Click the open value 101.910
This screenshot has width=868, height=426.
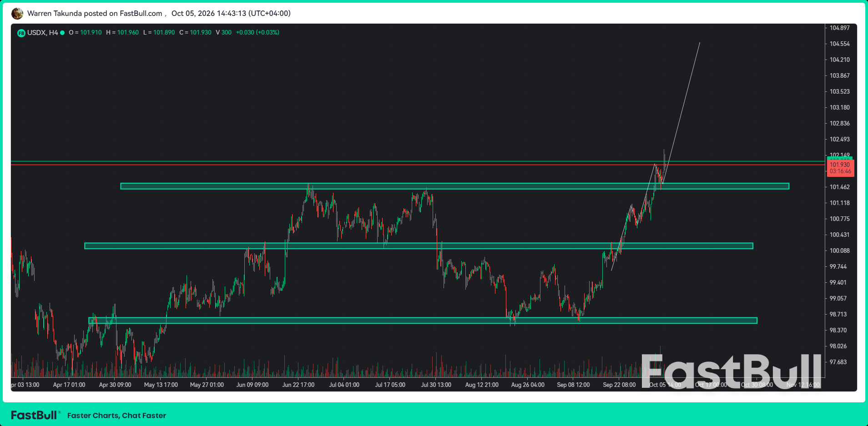click(x=91, y=33)
